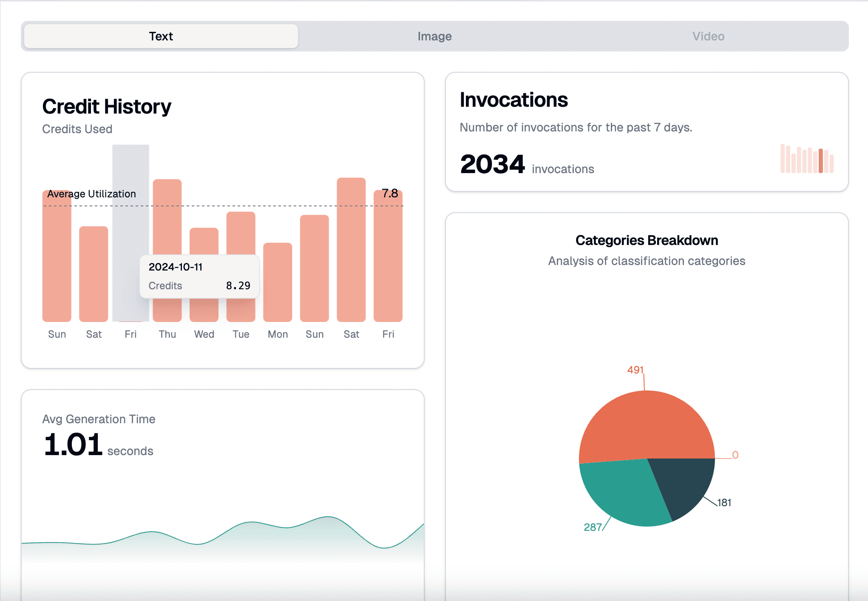Click the 2024-10-11 credits tooltip
Image resolution: width=868 pixels, height=601 pixels.
[199, 276]
